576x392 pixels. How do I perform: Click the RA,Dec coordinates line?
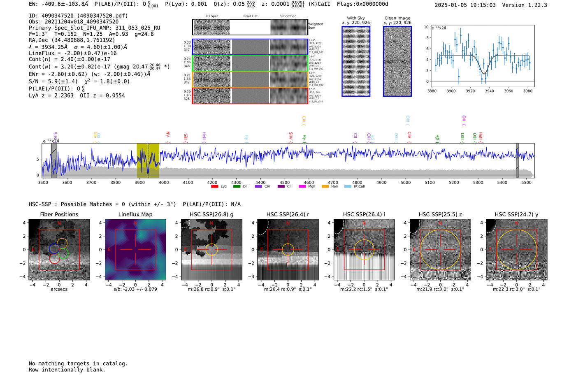72,40
